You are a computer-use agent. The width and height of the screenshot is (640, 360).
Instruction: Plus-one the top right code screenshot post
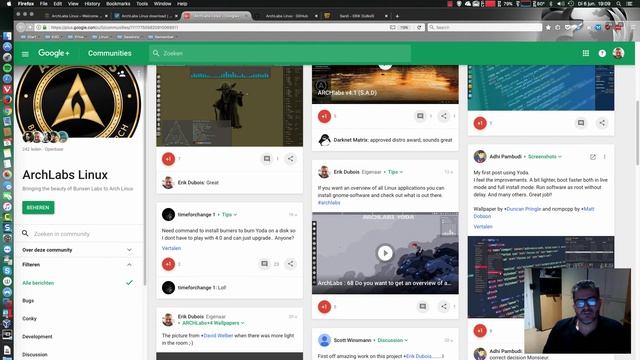coord(480,123)
